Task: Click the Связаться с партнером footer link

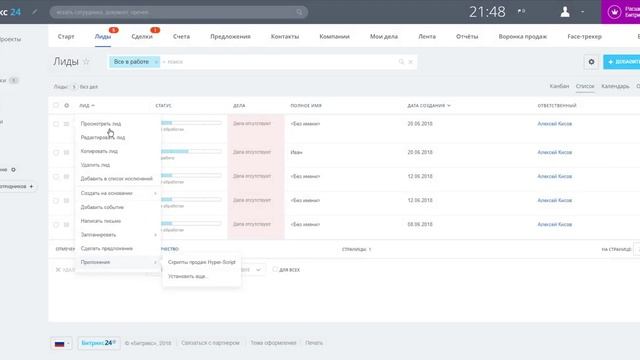Action: (210, 343)
